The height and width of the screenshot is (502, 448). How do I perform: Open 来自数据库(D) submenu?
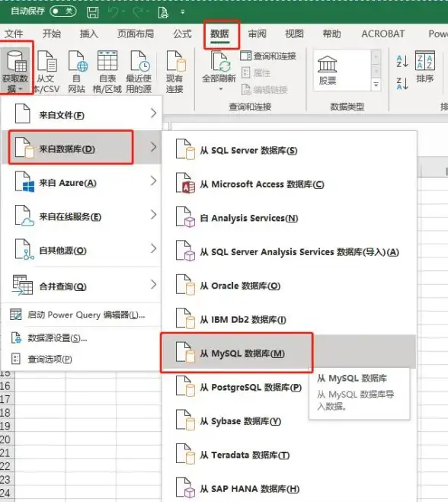[82, 147]
